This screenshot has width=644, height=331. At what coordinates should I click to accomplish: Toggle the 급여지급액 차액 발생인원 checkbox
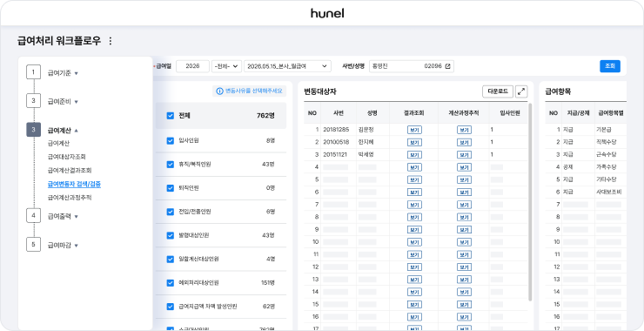tap(171, 307)
